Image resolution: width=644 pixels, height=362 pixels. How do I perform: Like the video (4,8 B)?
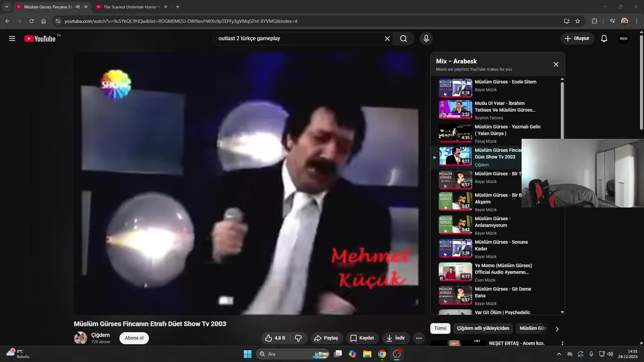275,338
